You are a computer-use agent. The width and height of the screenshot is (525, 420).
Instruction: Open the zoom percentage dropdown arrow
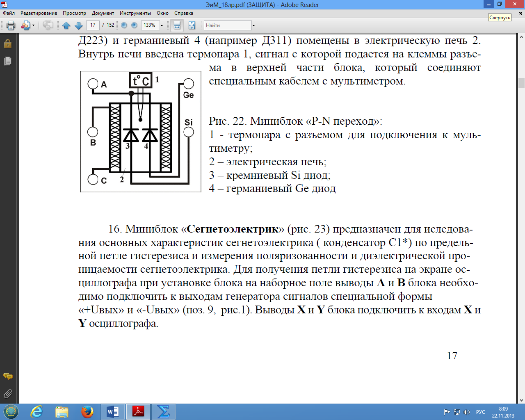pyautogui.click(x=162, y=25)
